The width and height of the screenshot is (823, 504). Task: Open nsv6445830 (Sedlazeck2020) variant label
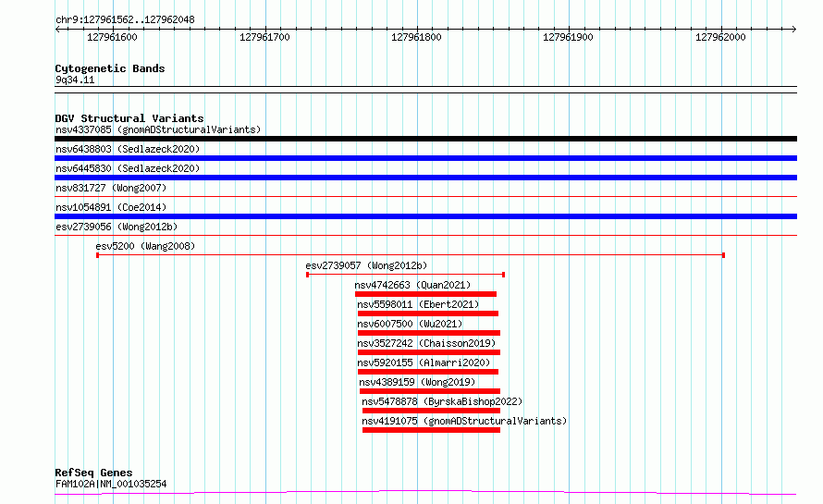[x=128, y=168]
